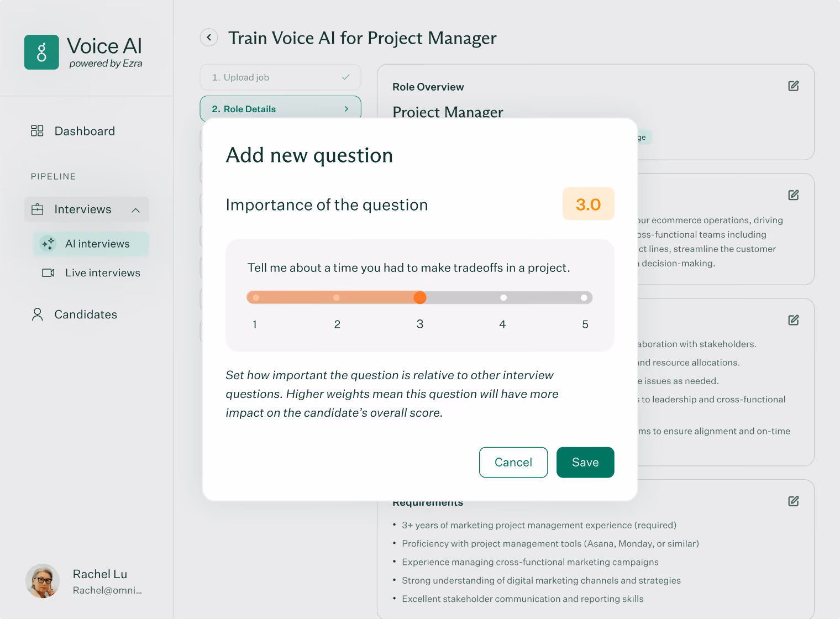Click the 3.0 importance value badge
Viewport: 840px width, 619px height.
click(589, 204)
